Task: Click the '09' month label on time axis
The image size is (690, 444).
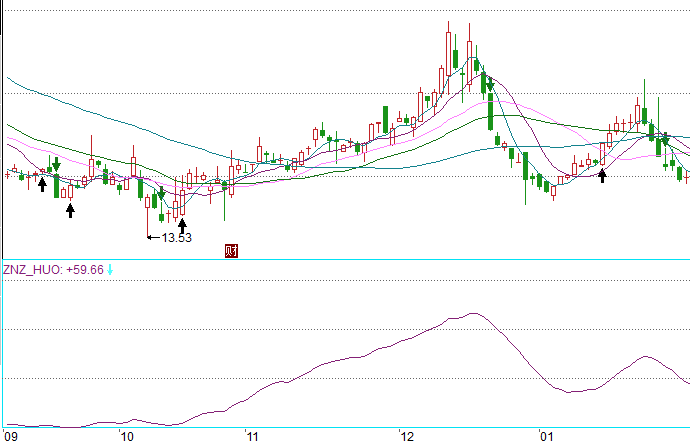Action: [x=11, y=437]
